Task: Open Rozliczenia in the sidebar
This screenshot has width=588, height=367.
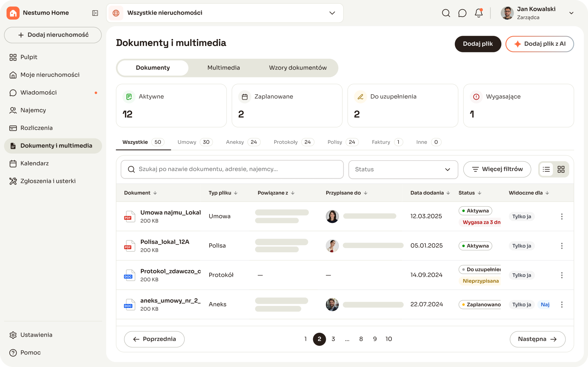Action: [53, 128]
